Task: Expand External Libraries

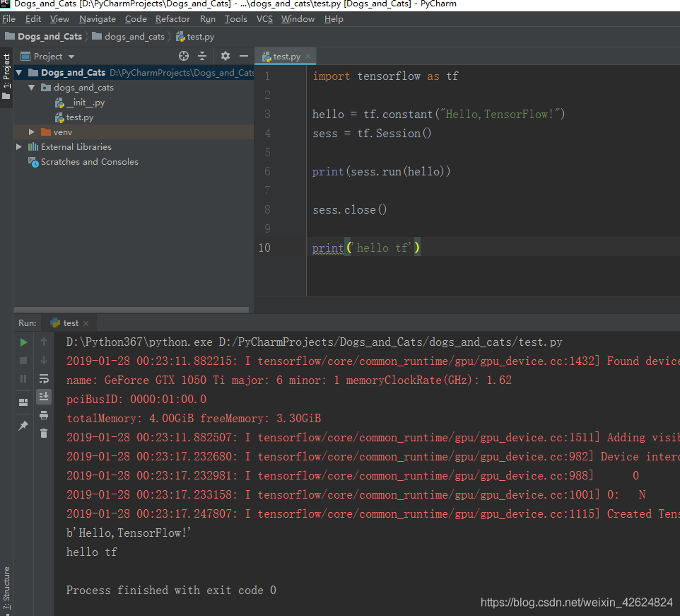Action: point(18,146)
